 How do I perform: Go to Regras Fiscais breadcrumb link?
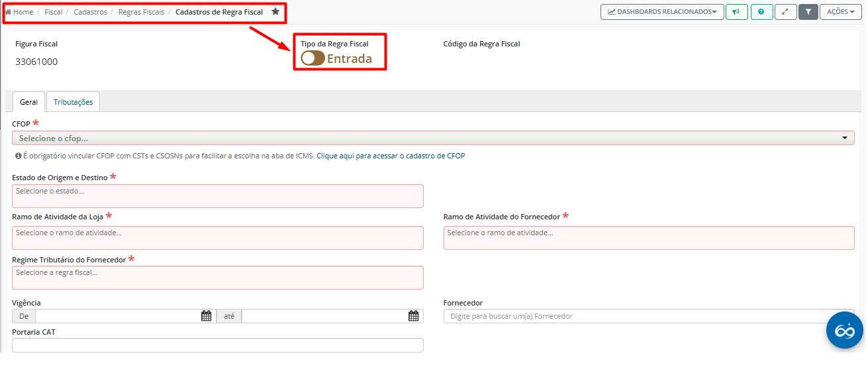coord(141,12)
